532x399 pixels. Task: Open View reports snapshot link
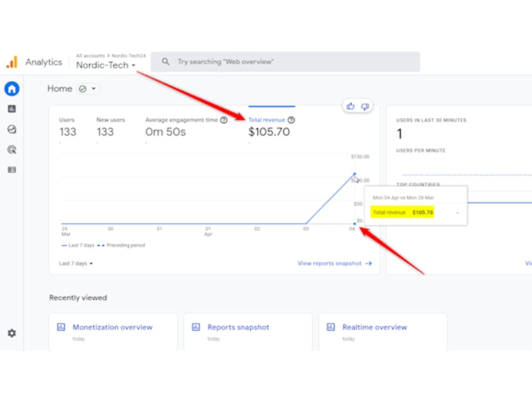click(331, 263)
